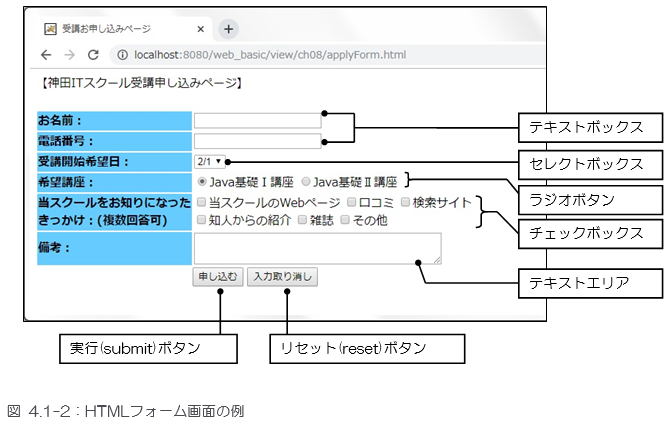Open a new tab with the plus button
The image size is (669, 424).
pyautogui.click(x=228, y=29)
